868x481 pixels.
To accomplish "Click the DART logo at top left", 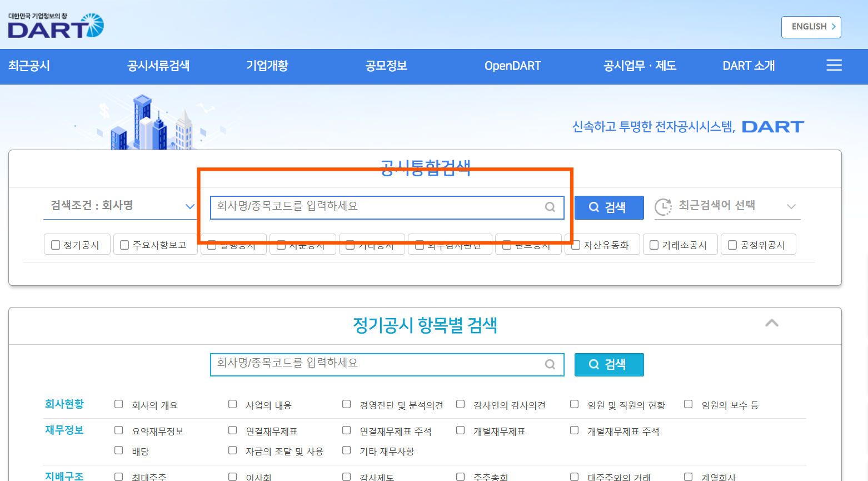I will coord(56,26).
